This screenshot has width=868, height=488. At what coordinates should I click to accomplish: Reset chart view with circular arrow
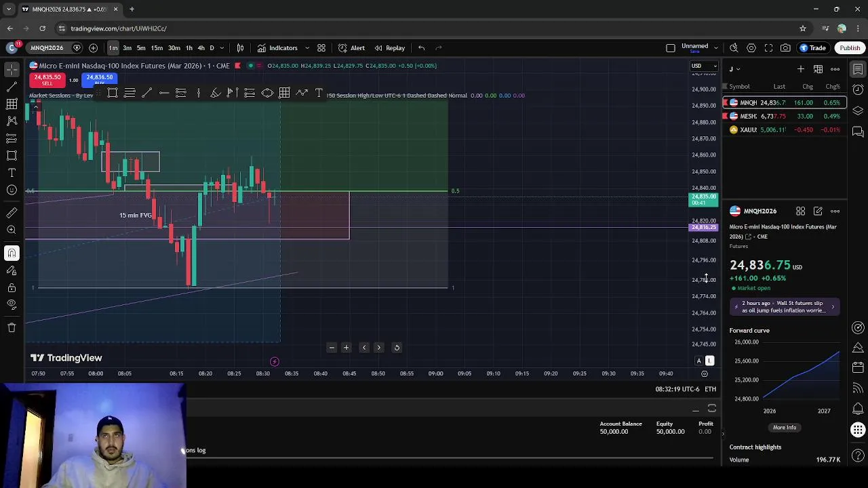[397, 348]
